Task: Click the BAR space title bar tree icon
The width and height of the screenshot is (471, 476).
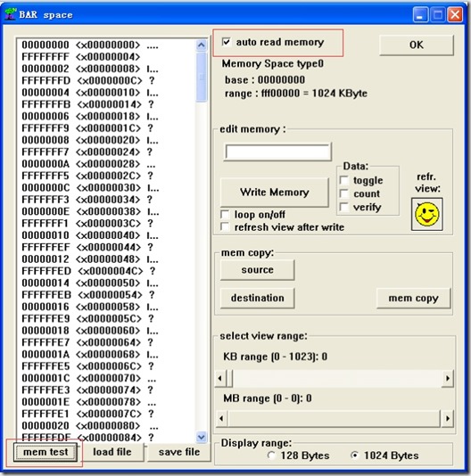Action: click(11, 14)
